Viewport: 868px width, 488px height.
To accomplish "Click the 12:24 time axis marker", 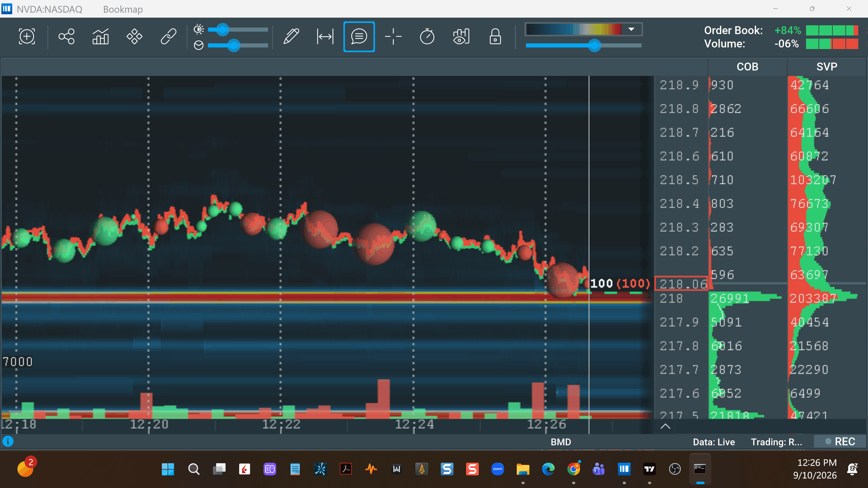I will coord(414,424).
